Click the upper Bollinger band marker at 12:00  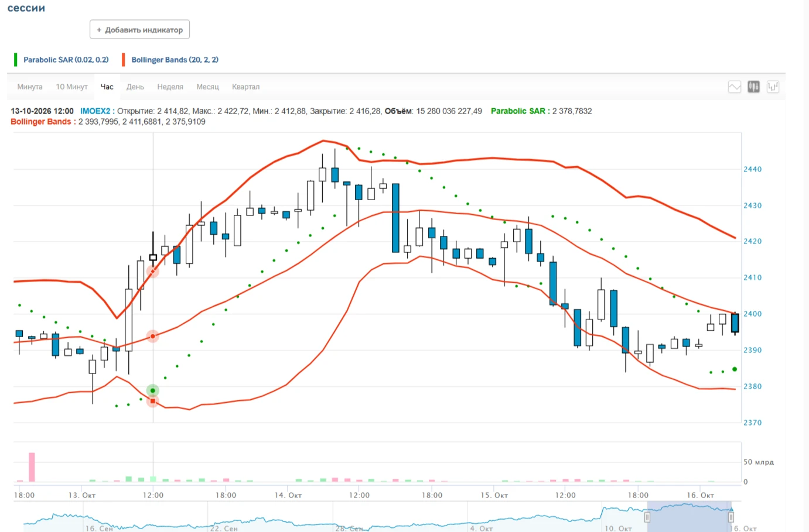tap(153, 271)
